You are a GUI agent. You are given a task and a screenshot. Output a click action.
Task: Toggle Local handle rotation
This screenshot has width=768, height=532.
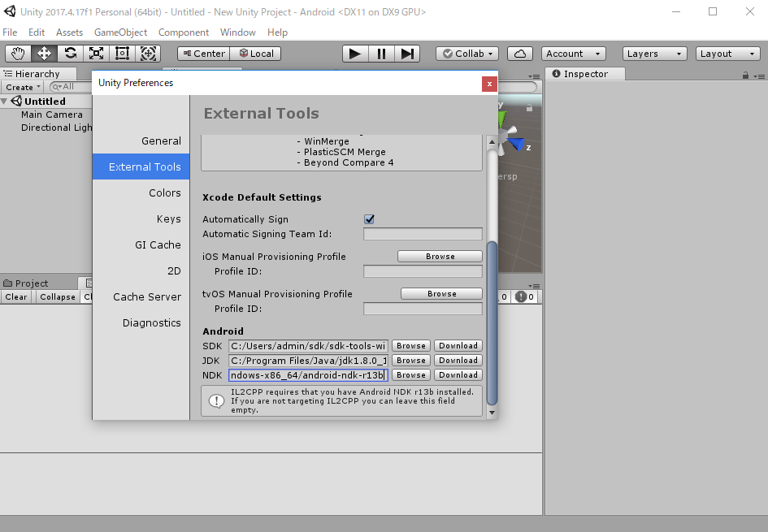(x=255, y=54)
